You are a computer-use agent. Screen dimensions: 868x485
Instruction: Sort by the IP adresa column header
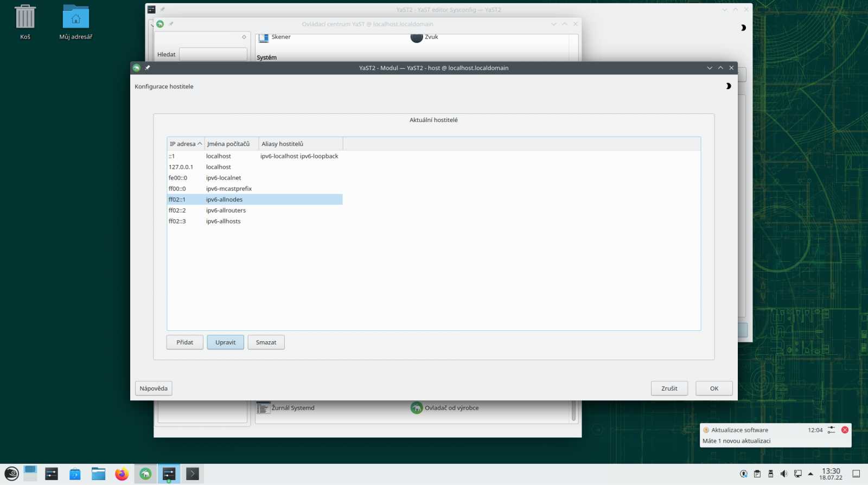tap(186, 144)
